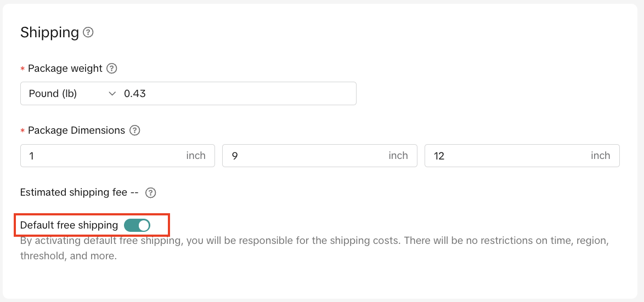Viewport: 644px width, 302px height.
Task: Click the Package Dimensions label text
Action: coord(76,130)
